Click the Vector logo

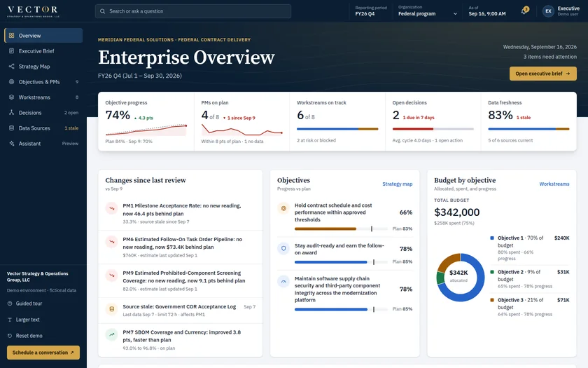[33, 11]
